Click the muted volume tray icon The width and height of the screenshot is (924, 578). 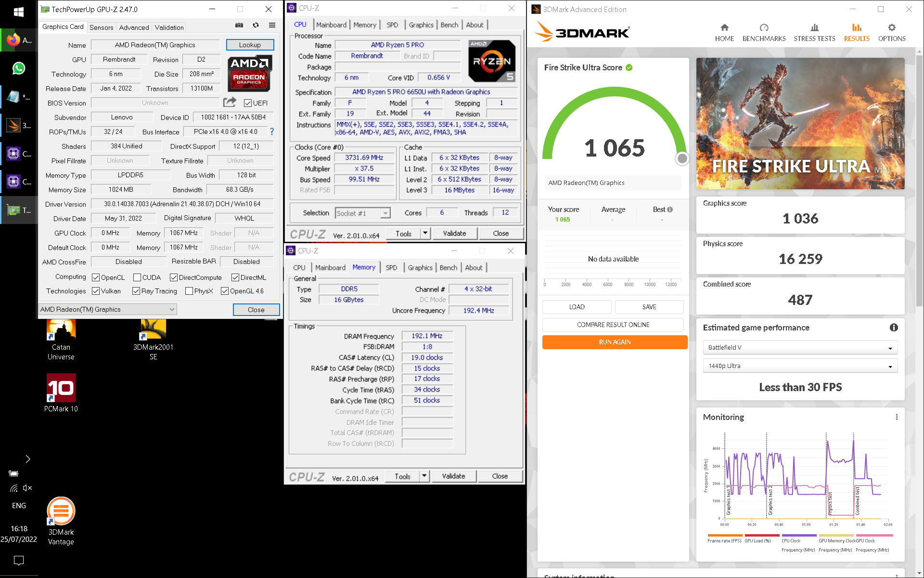27,488
